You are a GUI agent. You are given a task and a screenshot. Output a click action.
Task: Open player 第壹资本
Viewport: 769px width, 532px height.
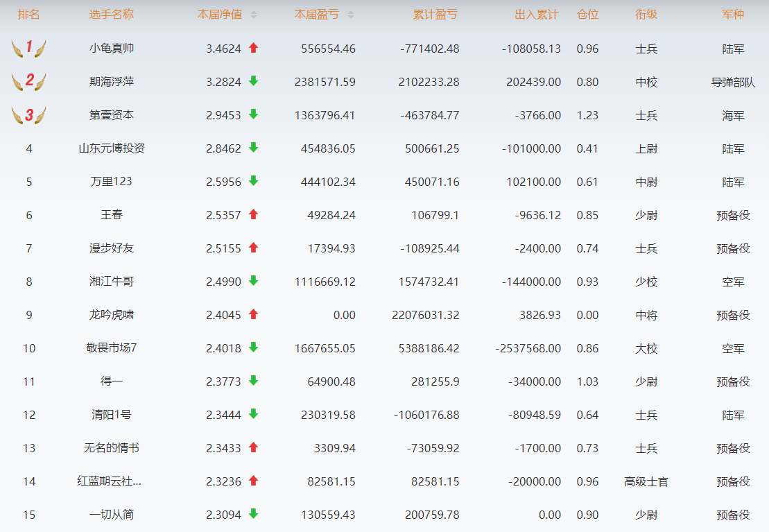pyautogui.click(x=112, y=115)
